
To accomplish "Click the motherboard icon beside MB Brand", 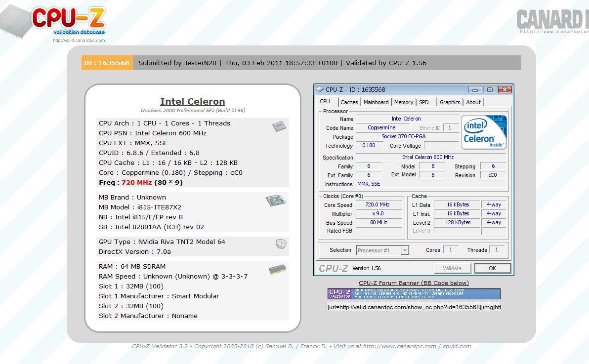I will [276, 200].
